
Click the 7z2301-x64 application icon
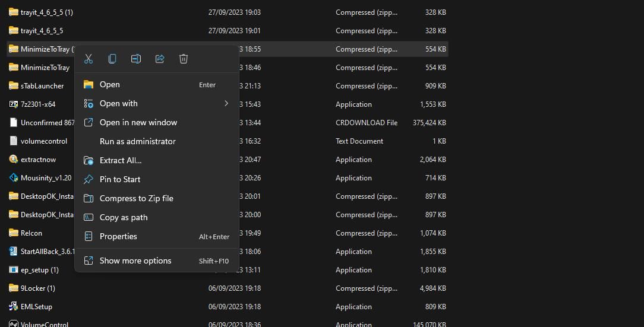point(14,104)
